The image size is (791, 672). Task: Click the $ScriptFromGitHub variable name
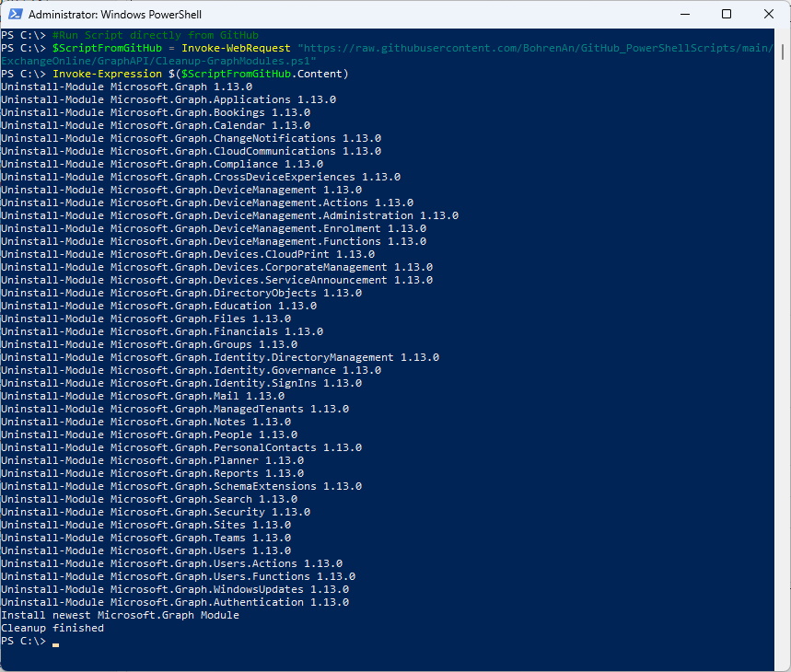pyautogui.click(x=107, y=48)
